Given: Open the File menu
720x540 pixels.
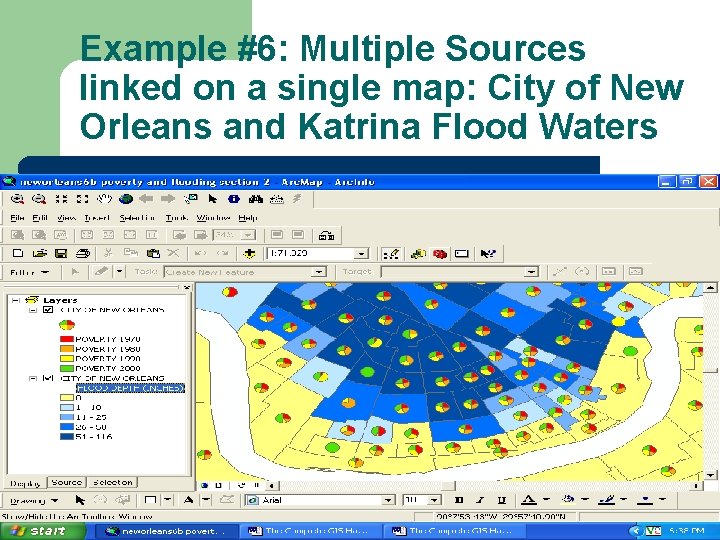Looking at the screenshot, I should click(x=17, y=218).
